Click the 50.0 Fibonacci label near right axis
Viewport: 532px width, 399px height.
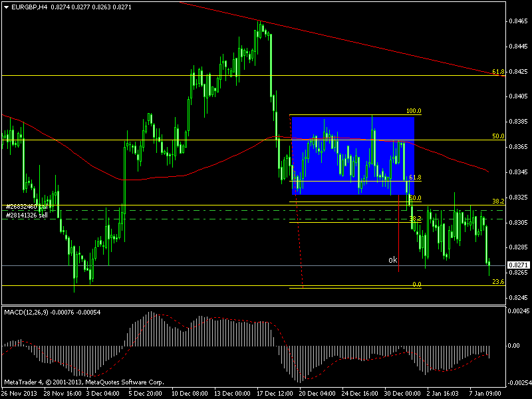coord(499,136)
